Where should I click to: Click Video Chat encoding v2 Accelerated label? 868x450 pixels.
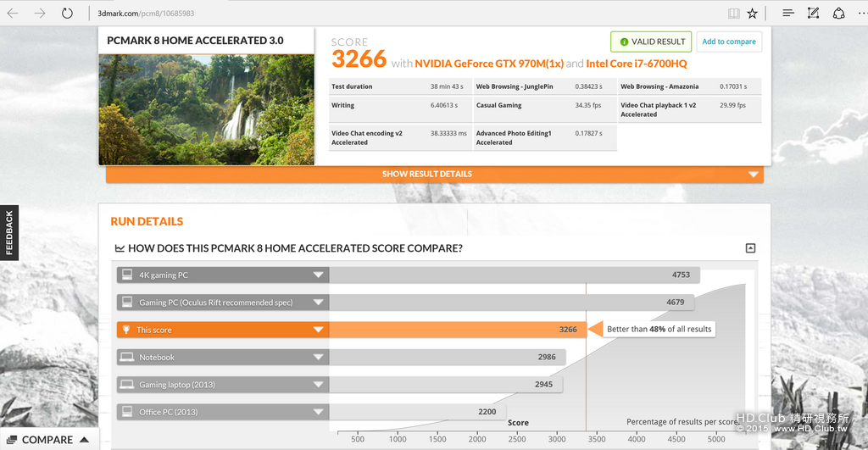coord(367,138)
